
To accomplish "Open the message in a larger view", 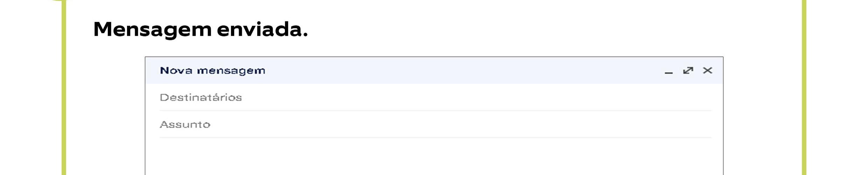I will [x=688, y=71].
